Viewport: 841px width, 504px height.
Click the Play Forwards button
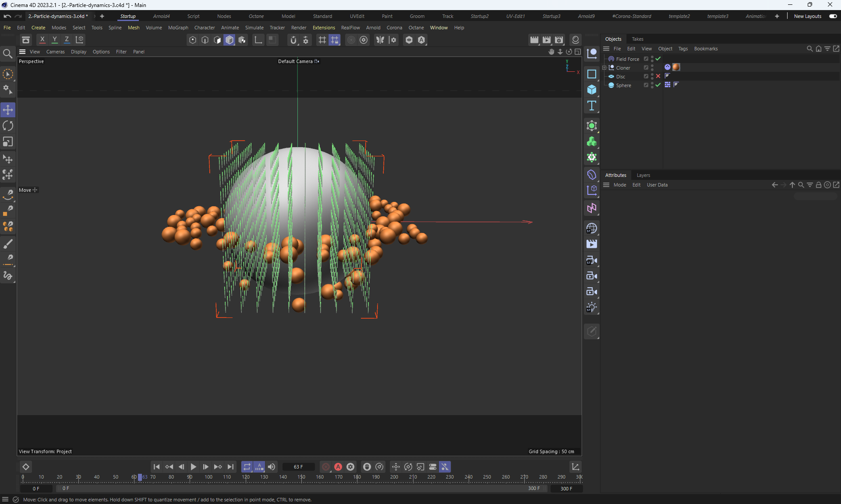(x=193, y=467)
